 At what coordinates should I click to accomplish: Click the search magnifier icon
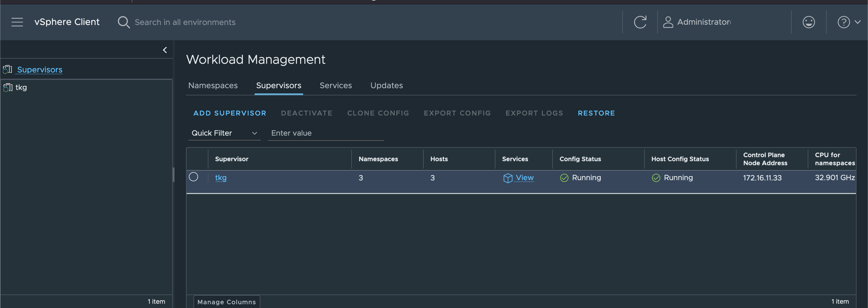point(123,22)
